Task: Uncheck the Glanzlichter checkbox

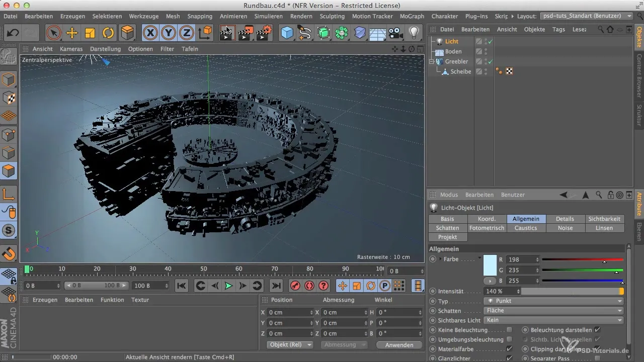Action: pyautogui.click(x=510, y=358)
